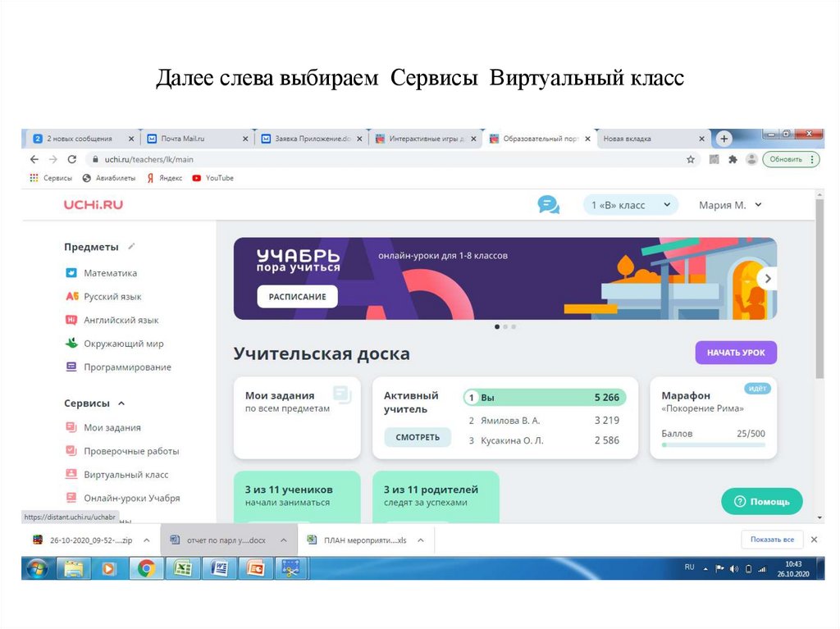840x629 pixels.
Task: Open the YouTube bookmark
Action: click(x=212, y=178)
